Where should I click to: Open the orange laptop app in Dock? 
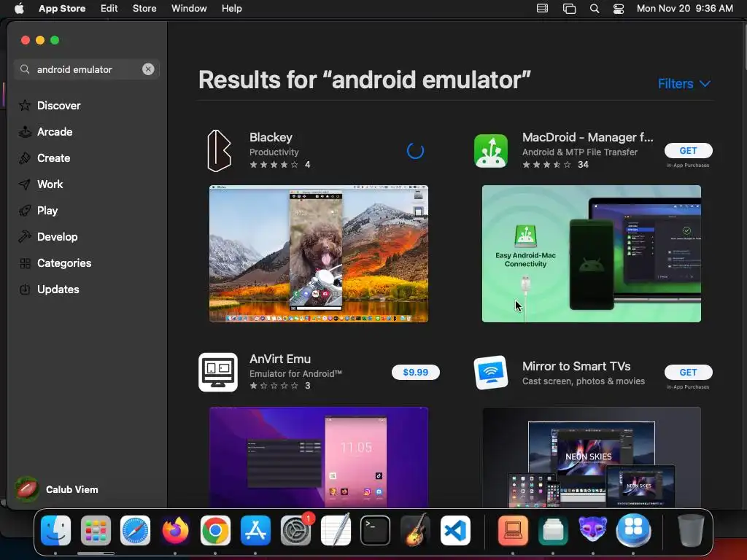coord(513,531)
